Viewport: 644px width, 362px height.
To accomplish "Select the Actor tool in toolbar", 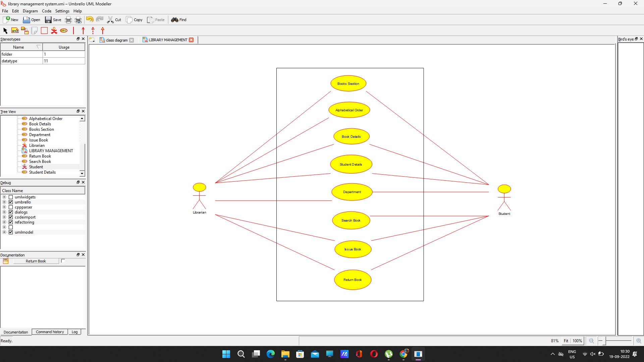I will point(54,31).
